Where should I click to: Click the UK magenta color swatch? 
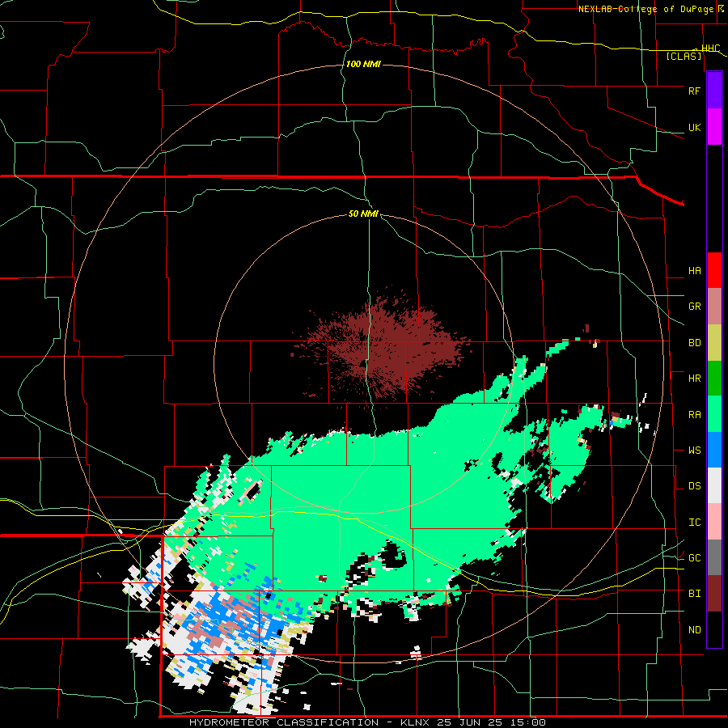tap(714, 127)
